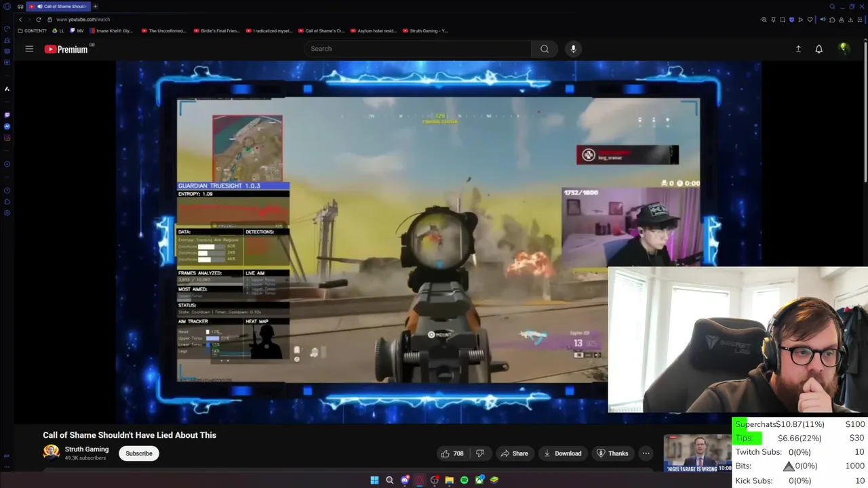Click the snapshot capture icon
Screen dimensions: 868x488
783,20
